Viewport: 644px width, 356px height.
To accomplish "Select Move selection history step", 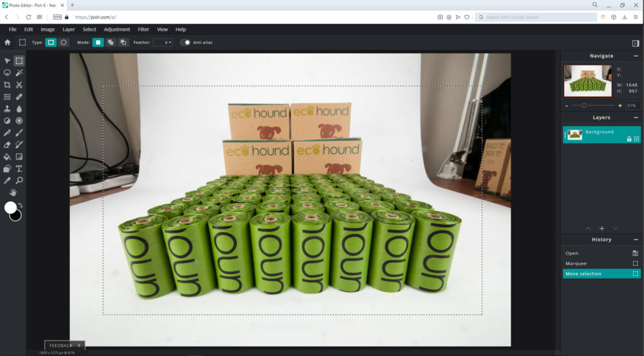I will pos(601,274).
